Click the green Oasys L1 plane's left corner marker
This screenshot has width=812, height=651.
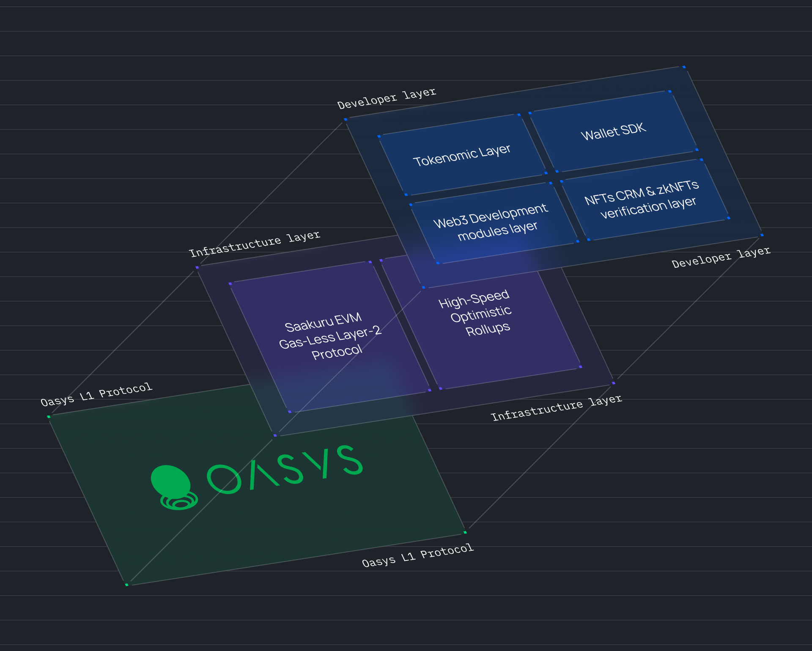tap(49, 417)
